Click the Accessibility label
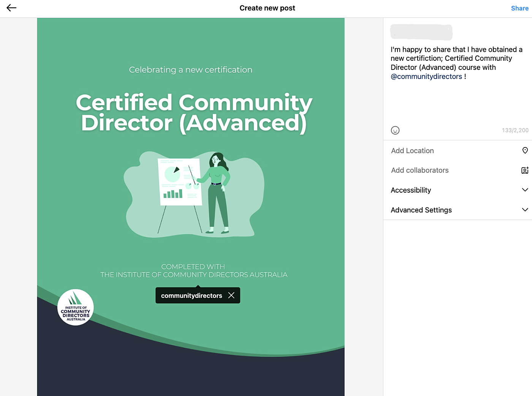532x396 pixels. tap(411, 190)
